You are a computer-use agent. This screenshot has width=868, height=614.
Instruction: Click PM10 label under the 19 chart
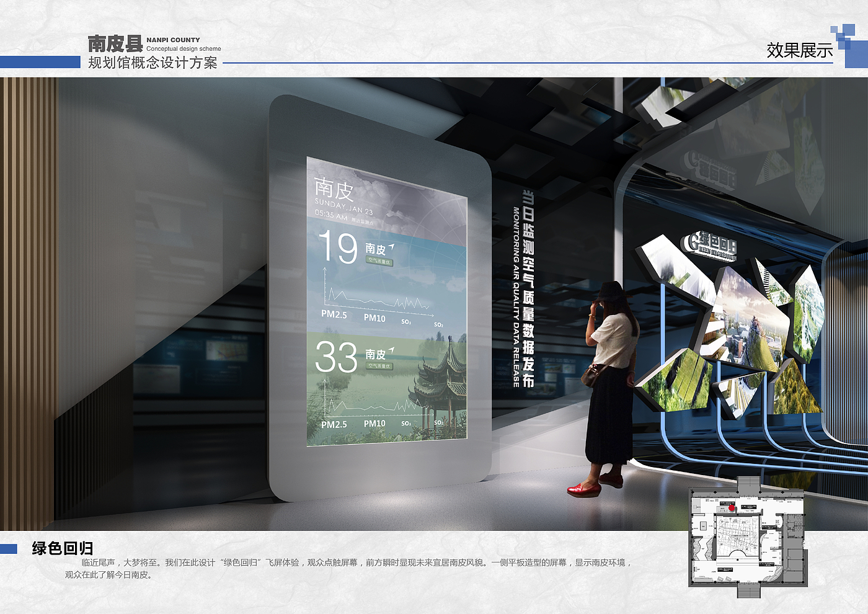click(x=374, y=318)
